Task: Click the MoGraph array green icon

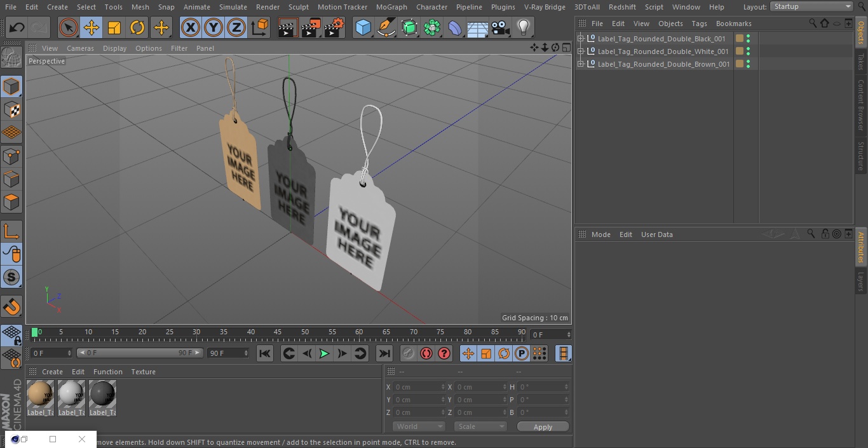Action: [432, 28]
